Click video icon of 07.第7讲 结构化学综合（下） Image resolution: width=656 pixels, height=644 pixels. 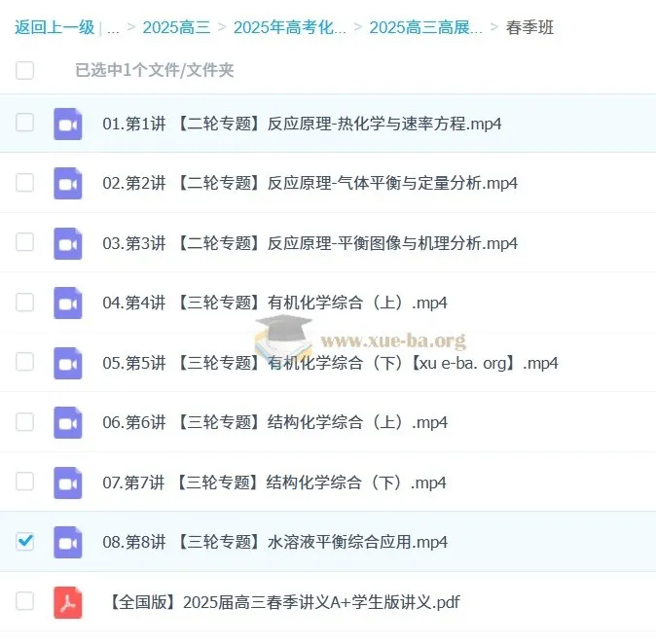coord(68,483)
